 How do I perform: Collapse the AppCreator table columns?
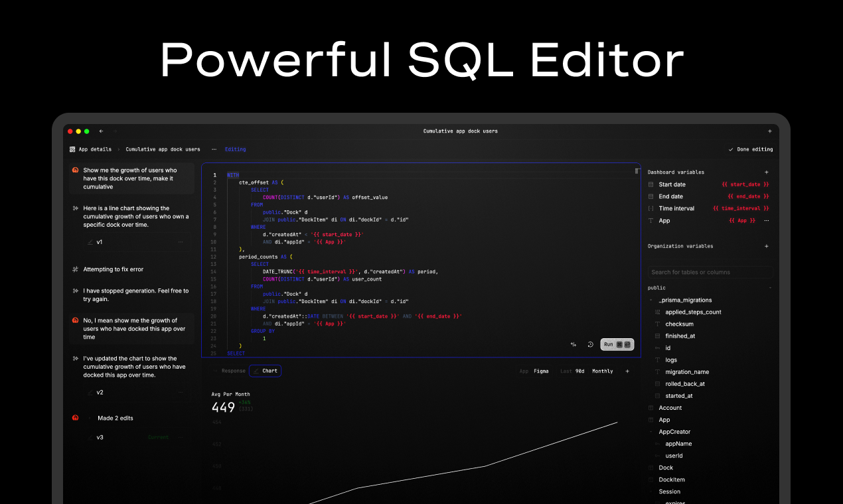651,432
